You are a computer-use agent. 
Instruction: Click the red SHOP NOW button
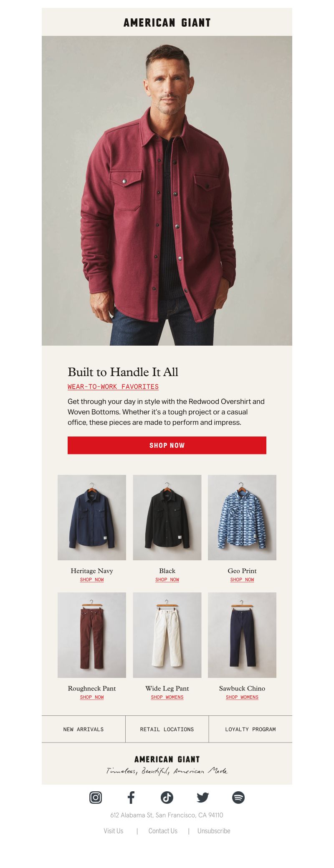point(167,445)
